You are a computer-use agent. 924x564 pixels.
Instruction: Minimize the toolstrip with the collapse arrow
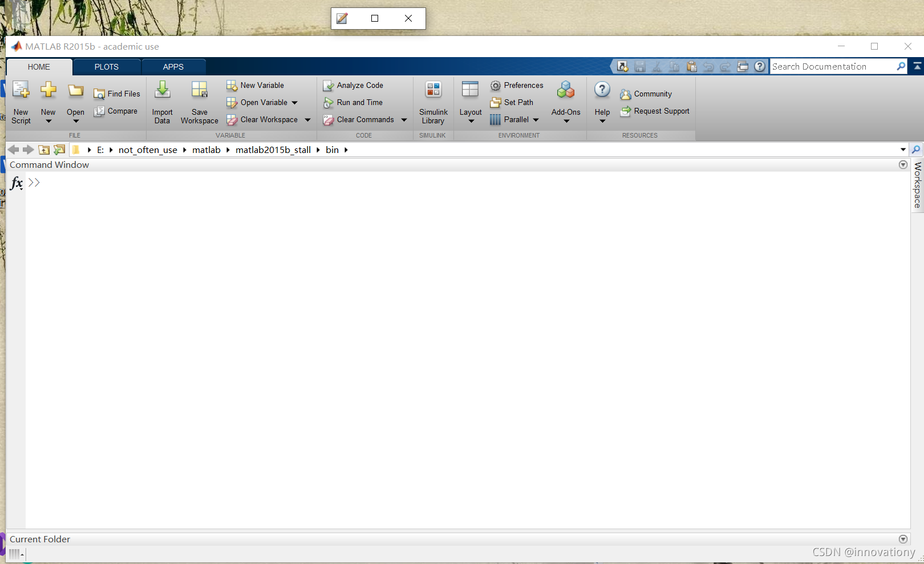917,66
